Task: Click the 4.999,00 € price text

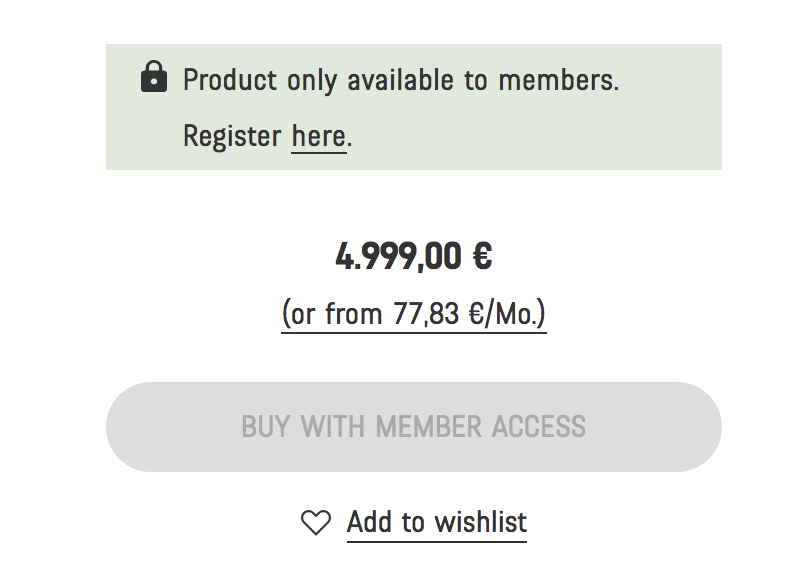Action: pos(413,258)
